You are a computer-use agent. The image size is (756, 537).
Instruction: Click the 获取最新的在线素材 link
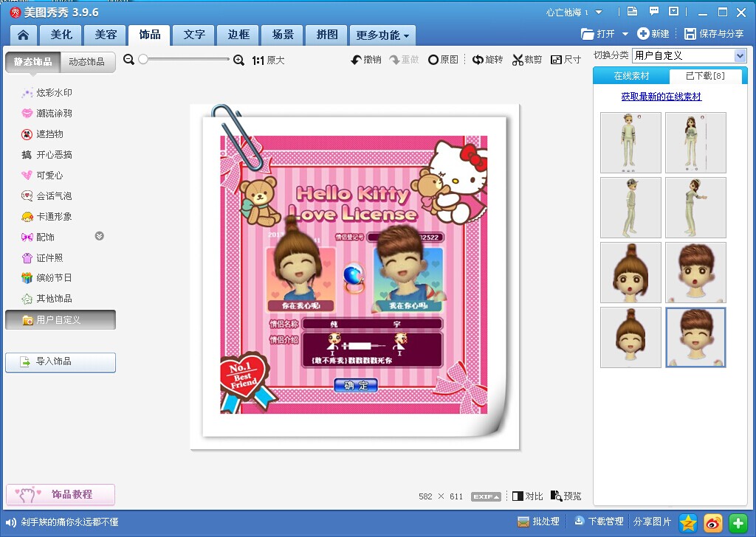tap(661, 97)
